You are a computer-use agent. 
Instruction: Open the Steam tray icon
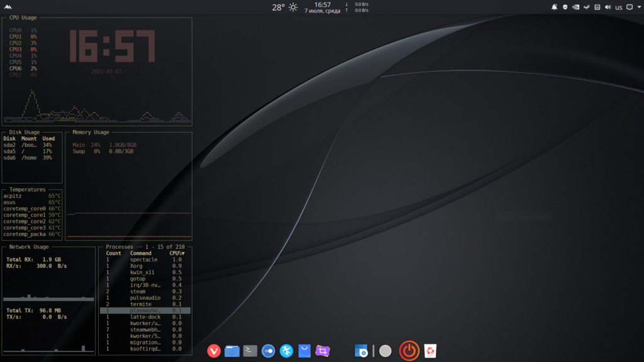click(587, 7)
